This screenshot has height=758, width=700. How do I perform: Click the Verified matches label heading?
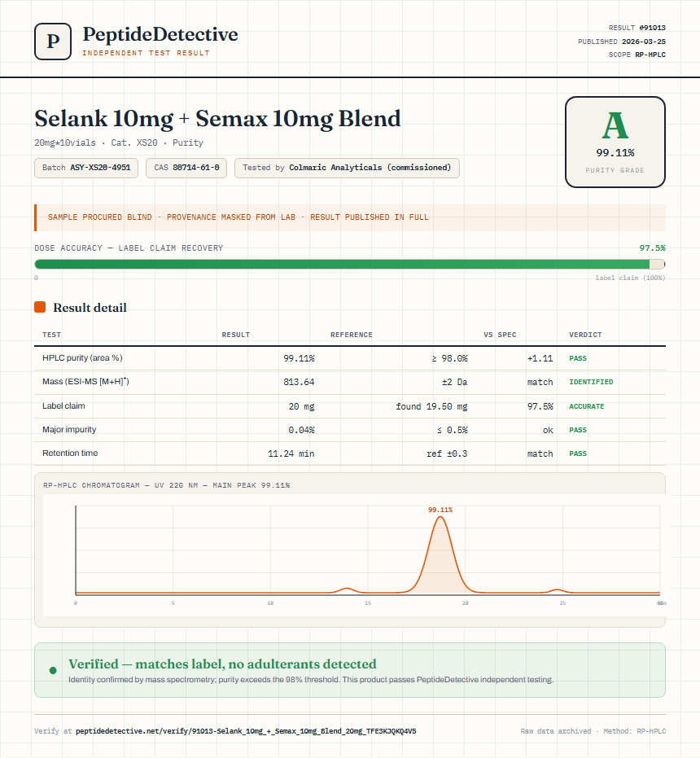coord(222,664)
